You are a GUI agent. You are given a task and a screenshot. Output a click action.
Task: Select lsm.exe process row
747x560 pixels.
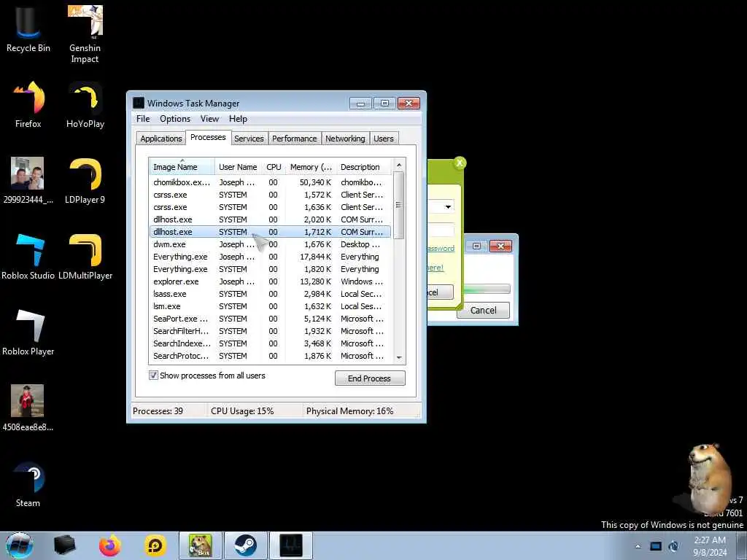[x=270, y=306]
